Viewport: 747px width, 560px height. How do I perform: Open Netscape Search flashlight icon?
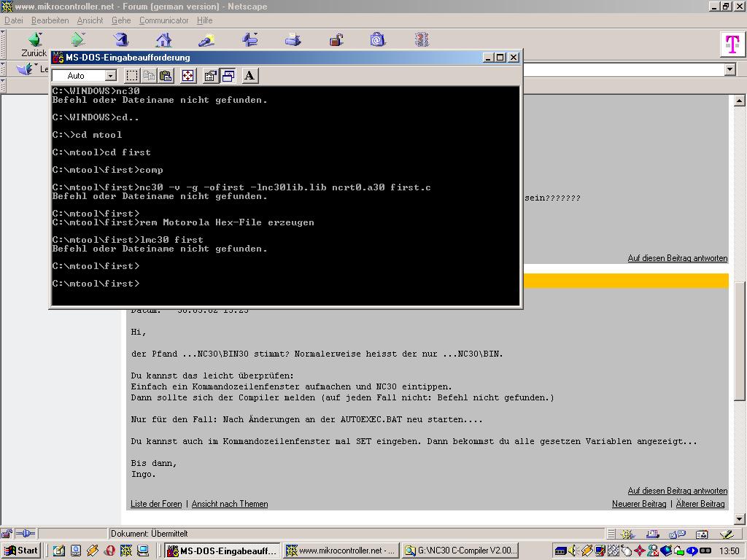[206, 39]
